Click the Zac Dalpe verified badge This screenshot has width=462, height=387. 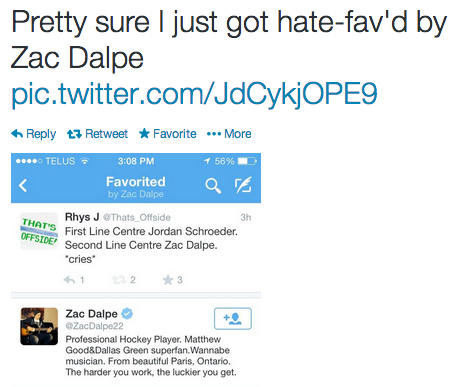click(x=127, y=314)
